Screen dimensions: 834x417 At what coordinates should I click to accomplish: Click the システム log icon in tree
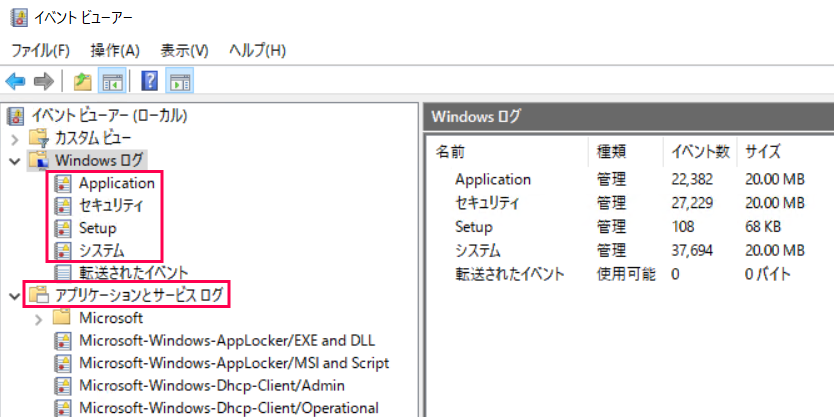pyautogui.click(x=63, y=250)
